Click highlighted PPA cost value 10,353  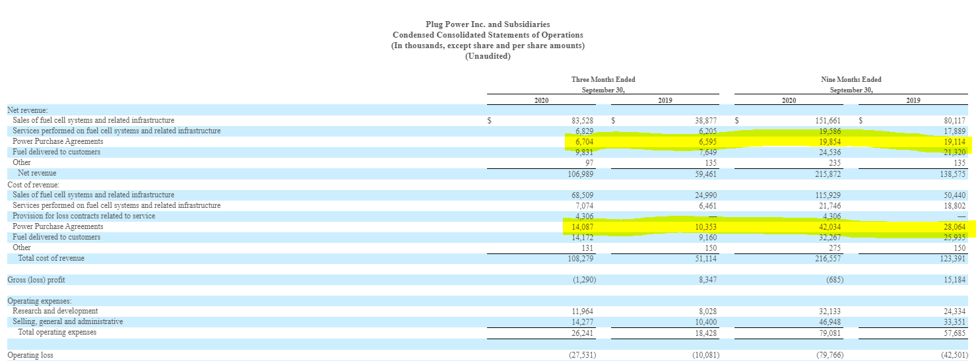[x=705, y=226]
